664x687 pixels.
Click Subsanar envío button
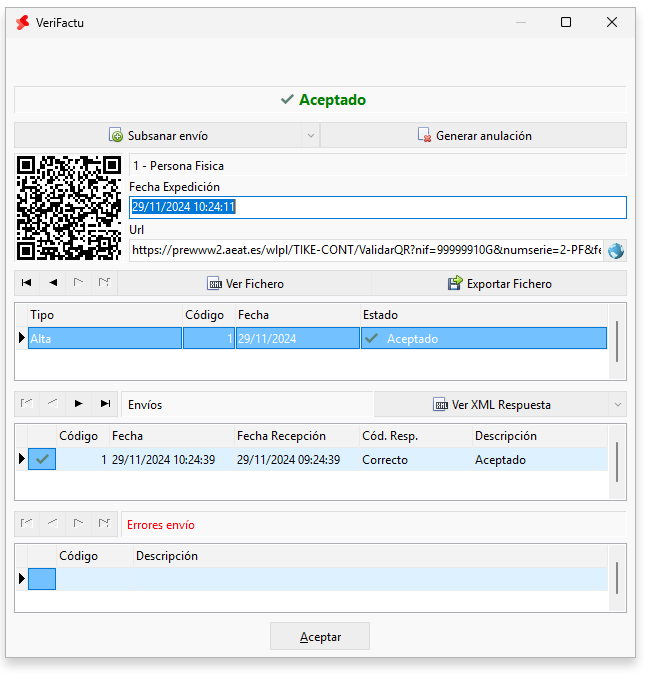tap(158, 136)
